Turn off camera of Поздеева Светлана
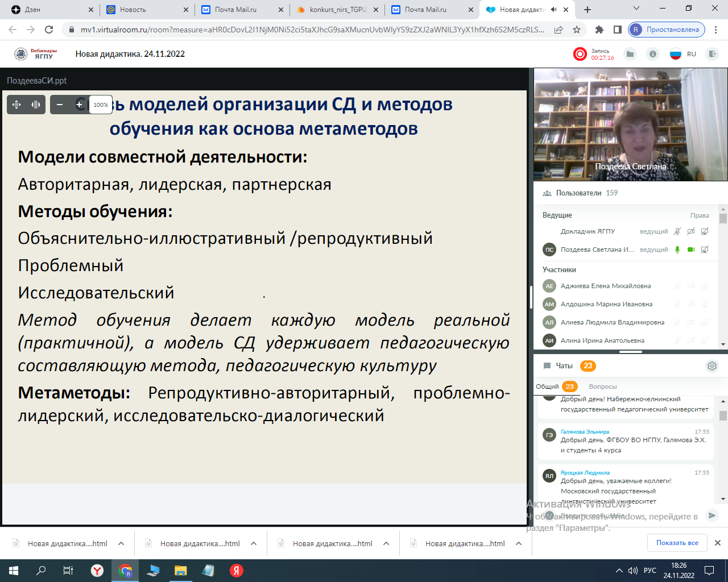This screenshot has height=582, width=728. pos(691,250)
